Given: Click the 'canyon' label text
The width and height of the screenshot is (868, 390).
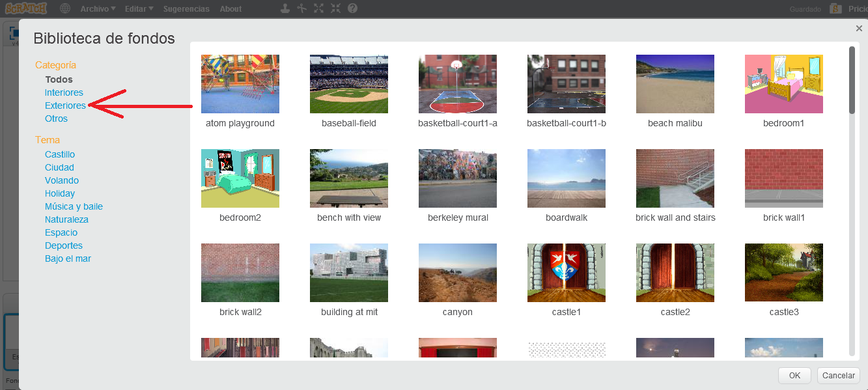Looking at the screenshot, I should (458, 312).
